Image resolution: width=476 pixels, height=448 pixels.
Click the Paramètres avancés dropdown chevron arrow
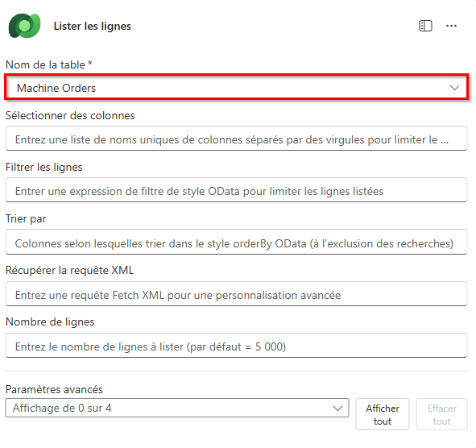click(x=337, y=409)
